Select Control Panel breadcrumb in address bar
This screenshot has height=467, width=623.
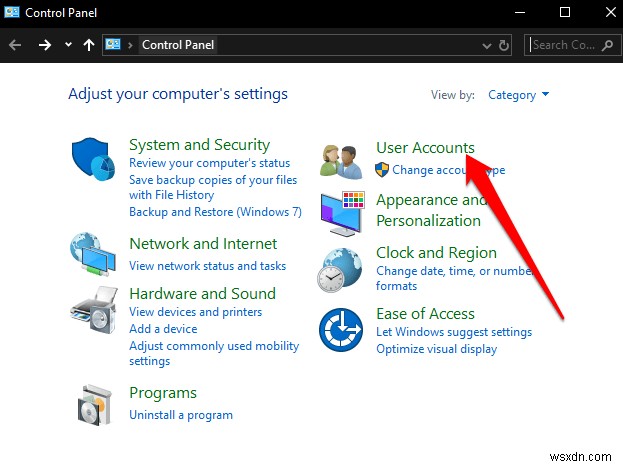pos(178,45)
